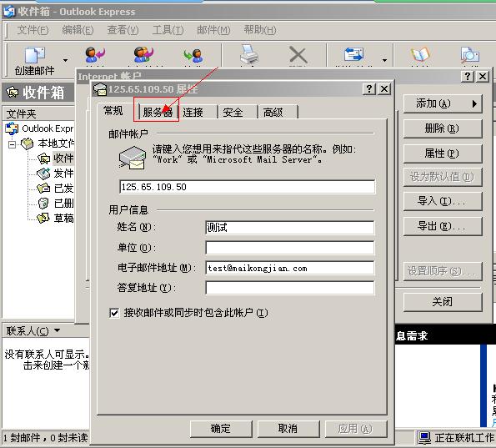Click the status text 1 封邮件，0 封未读
Screen dimensions: 496x448
pyautogui.click(x=46, y=438)
